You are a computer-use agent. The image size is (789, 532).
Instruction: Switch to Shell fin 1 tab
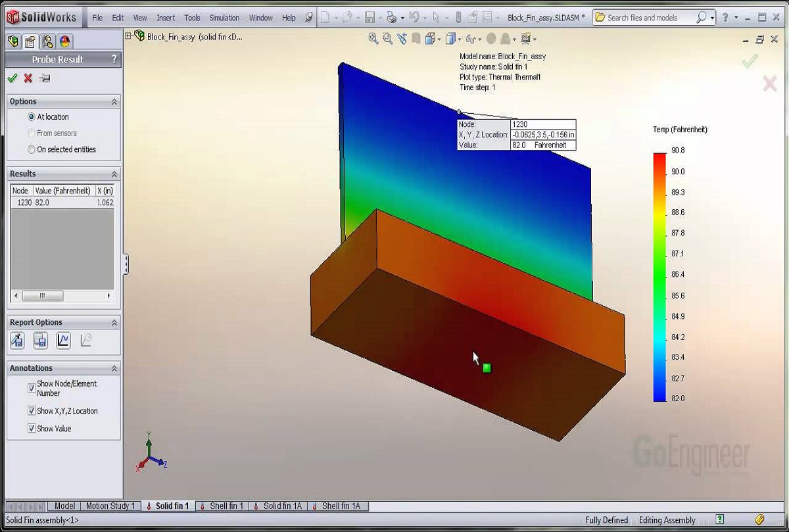pos(222,506)
